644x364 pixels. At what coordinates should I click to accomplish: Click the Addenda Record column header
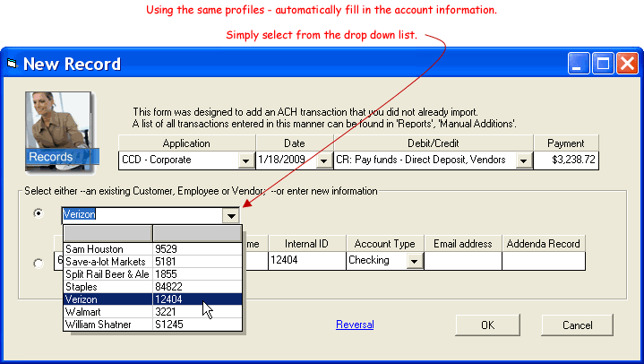(544, 244)
